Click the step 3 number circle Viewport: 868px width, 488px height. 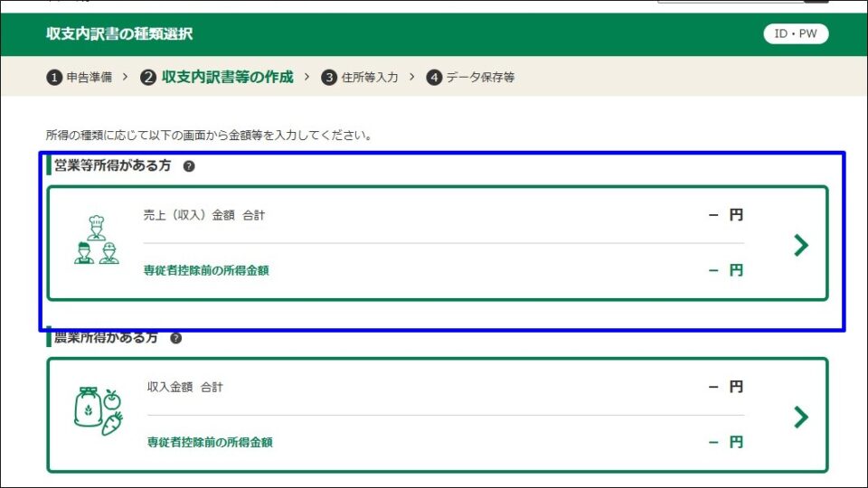pyautogui.click(x=329, y=78)
